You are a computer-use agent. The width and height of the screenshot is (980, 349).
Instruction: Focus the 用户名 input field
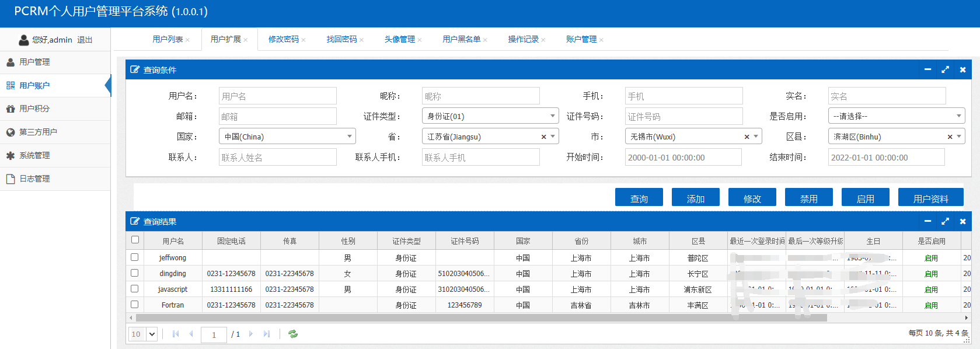click(278, 96)
